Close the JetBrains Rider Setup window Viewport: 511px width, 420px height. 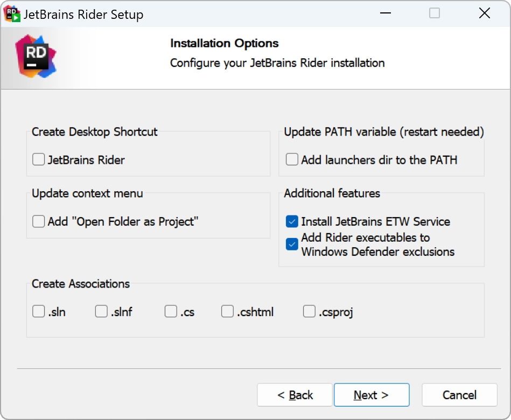485,13
